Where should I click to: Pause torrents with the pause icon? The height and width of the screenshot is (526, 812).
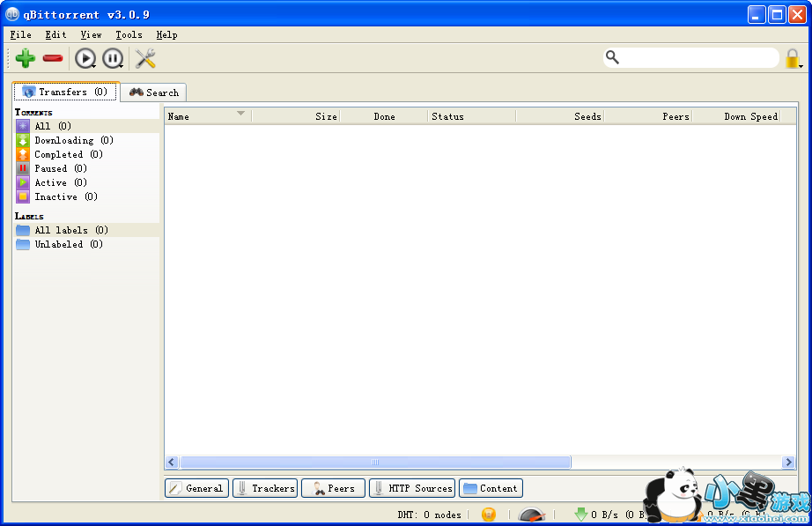[113, 58]
